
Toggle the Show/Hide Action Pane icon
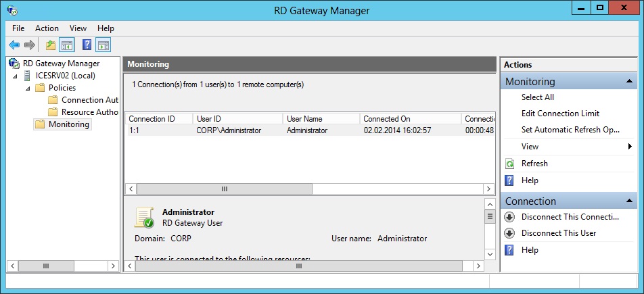pos(103,45)
